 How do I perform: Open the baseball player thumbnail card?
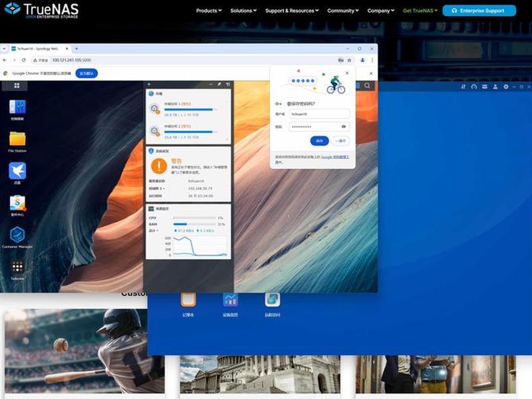pyautogui.click(x=84, y=351)
